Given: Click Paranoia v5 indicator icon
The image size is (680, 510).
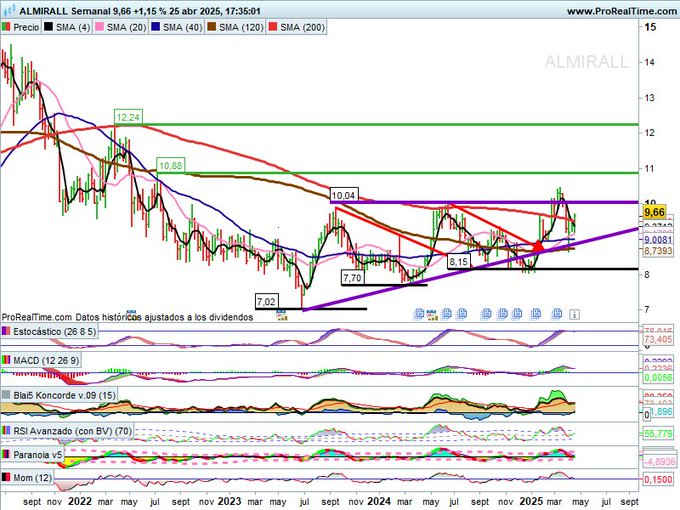Looking at the screenshot, I should pos(6,455).
